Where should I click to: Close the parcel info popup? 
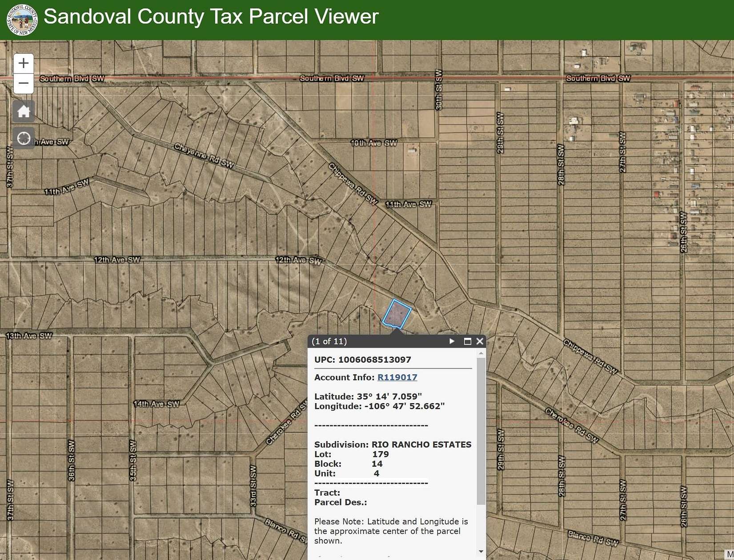pos(480,341)
